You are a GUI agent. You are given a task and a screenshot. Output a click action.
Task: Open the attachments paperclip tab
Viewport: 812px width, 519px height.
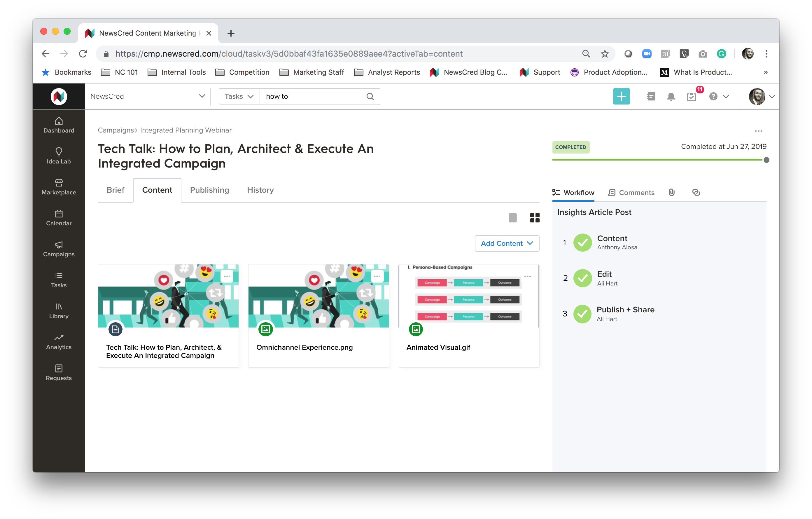coord(671,192)
